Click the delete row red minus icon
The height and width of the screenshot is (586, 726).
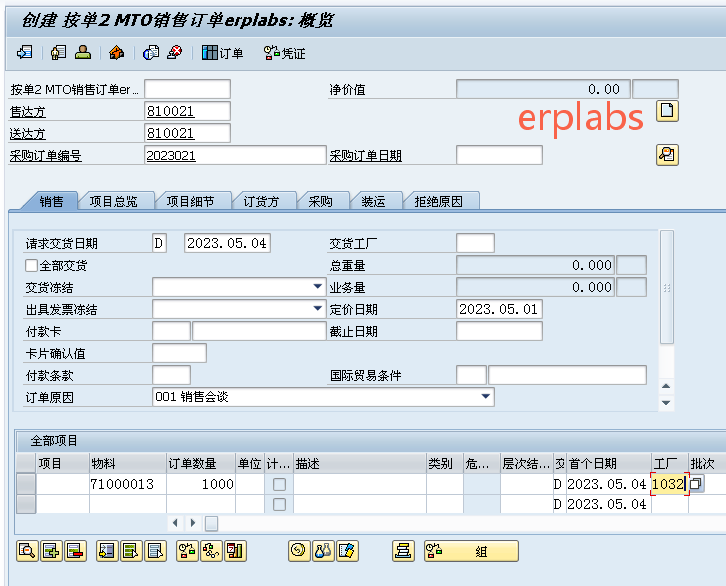click(75, 551)
